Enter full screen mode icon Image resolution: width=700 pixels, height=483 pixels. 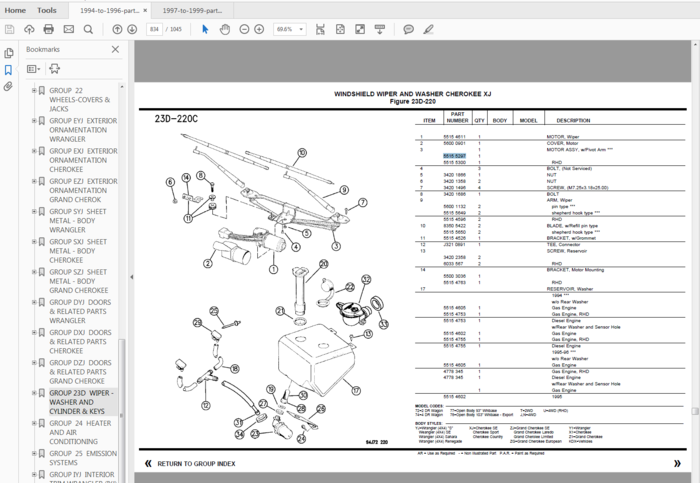(x=360, y=29)
